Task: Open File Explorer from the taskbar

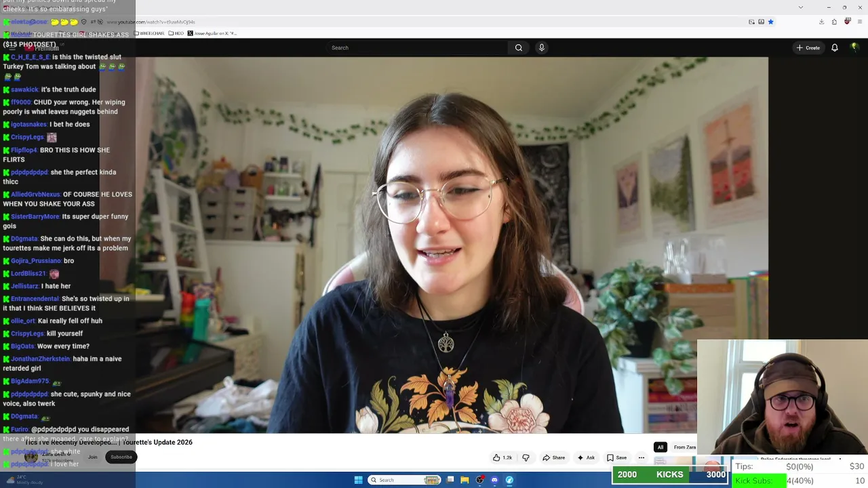Action: [465, 480]
